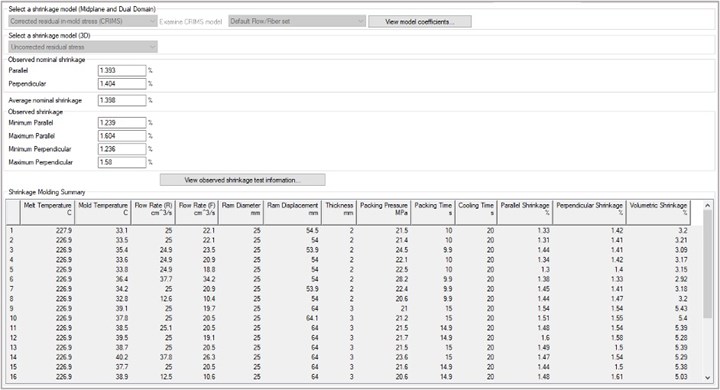Click the Melt Temperature column header

[47, 212]
